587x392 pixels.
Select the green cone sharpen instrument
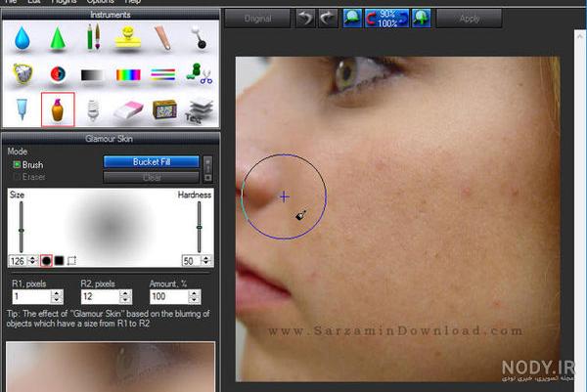58,38
